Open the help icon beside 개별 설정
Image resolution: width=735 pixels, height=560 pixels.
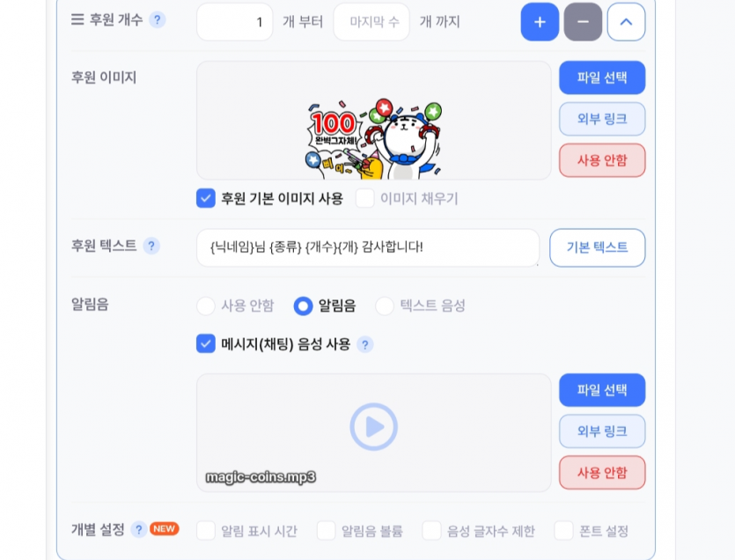tap(138, 529)
